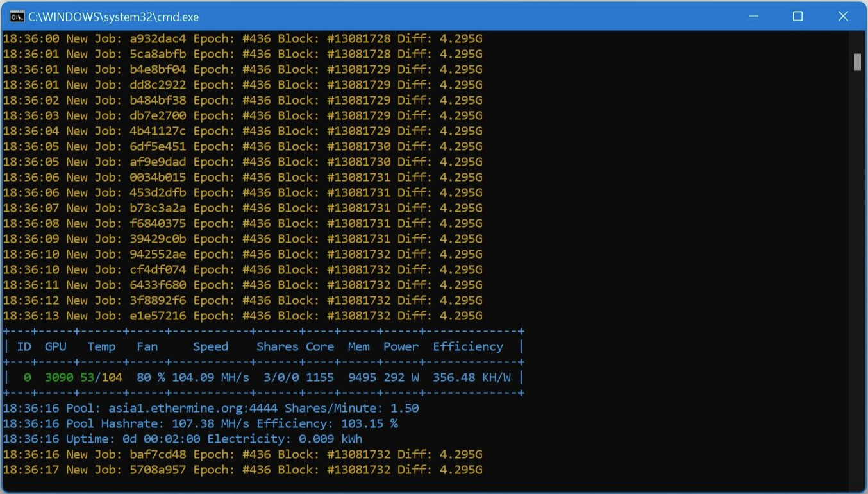Maximize the cmd.exe window
This screenshot has height=494, width=868.
click(797, 16)
